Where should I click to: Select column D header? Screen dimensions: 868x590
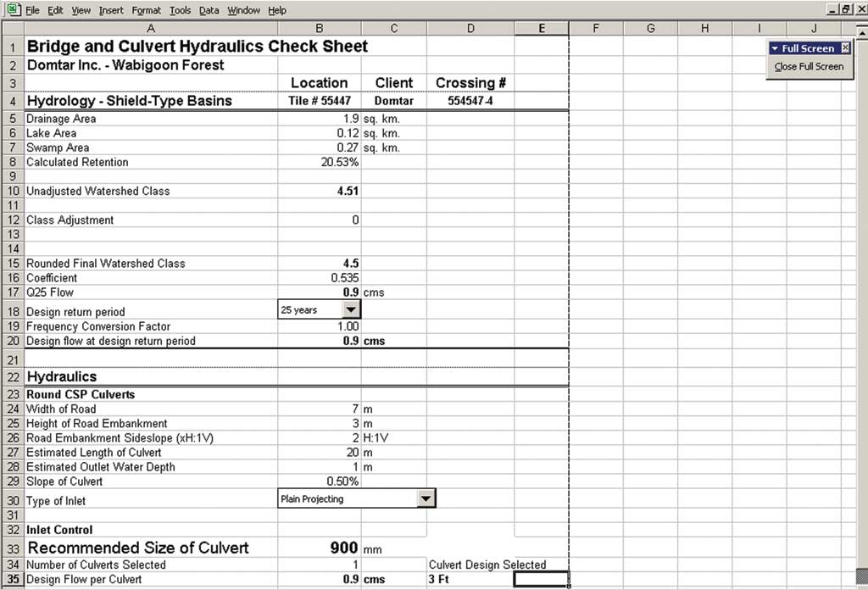470,28
